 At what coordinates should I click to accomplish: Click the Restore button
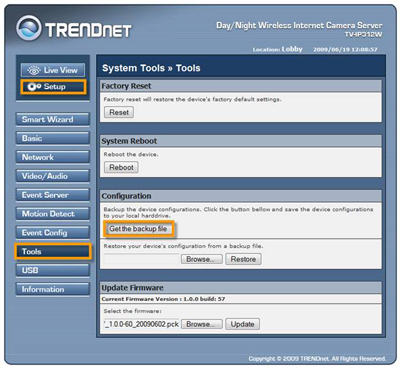243,259
